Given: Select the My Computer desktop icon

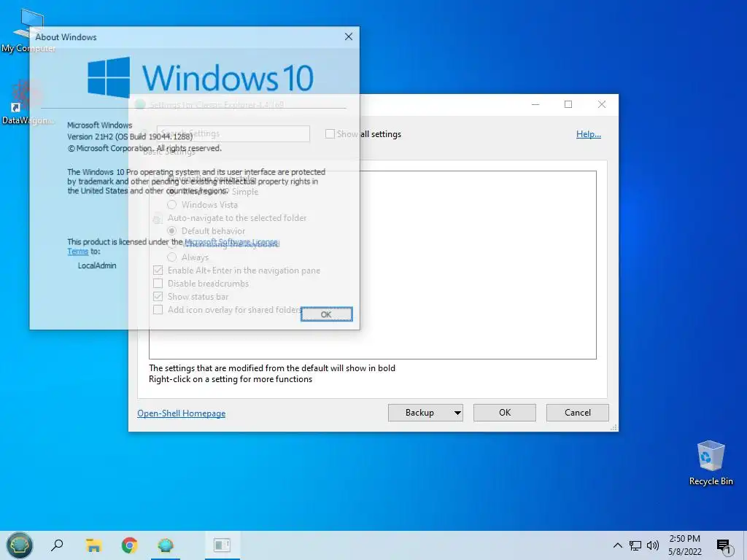Looking at the screenshot, I should pyautogui.click(x=28, y=29).
